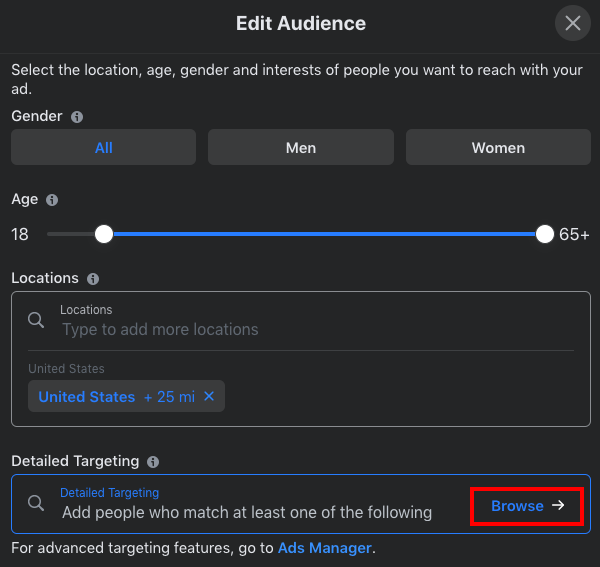This screenshot has height=567, width=600.
Task: Select All gender option
Action: [x=103, y=148]
